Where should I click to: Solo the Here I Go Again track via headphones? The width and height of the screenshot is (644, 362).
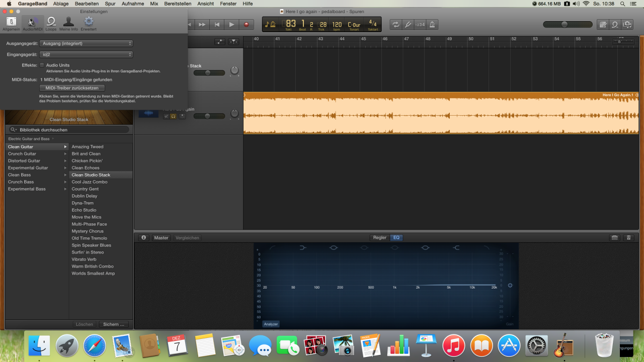tap(173, 116)
